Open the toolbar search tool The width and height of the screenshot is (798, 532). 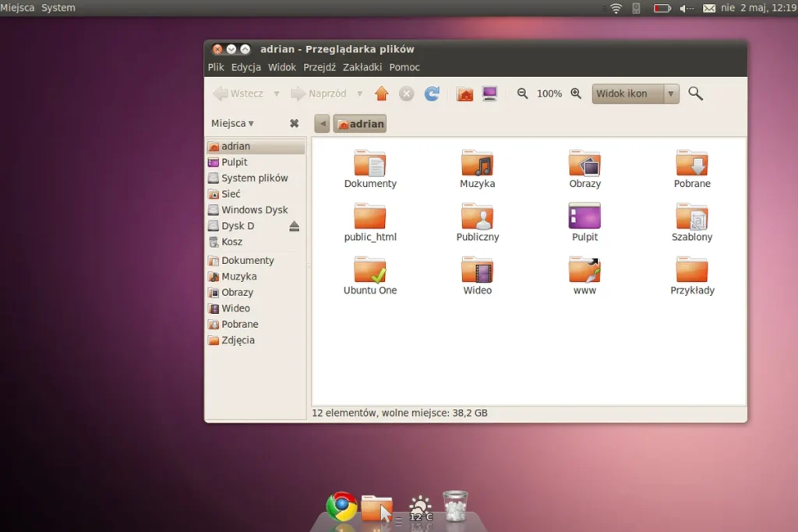(696, 93)
